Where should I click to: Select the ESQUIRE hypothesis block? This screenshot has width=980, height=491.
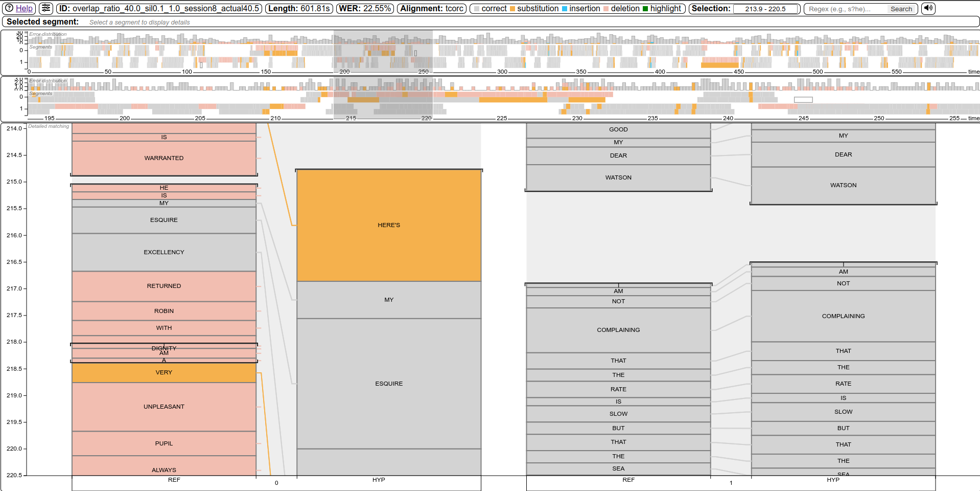point(389,384)
